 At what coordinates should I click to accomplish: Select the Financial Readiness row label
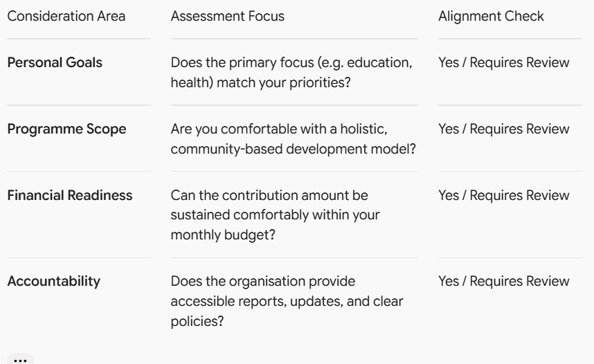70,195
